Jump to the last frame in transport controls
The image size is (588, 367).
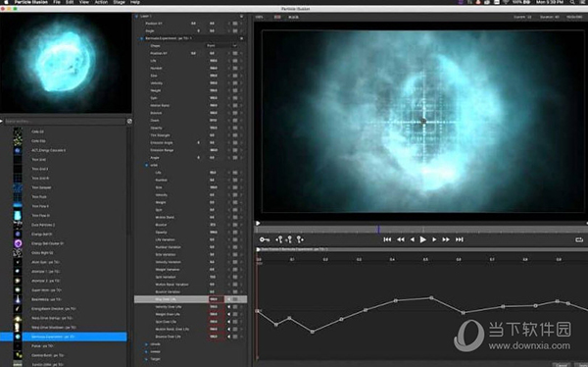click(460, 239)
